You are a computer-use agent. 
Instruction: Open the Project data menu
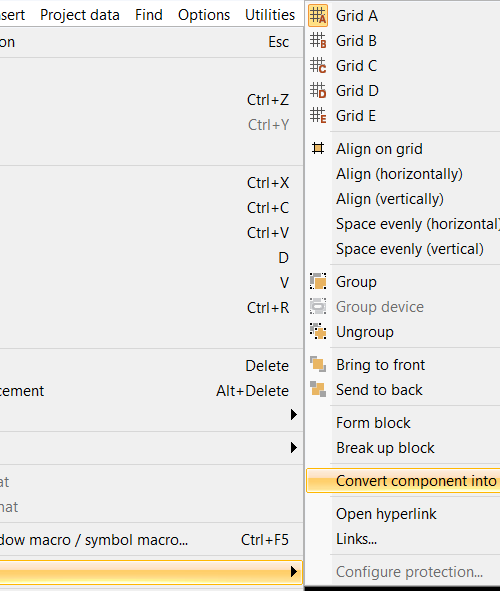coord(80,15)
